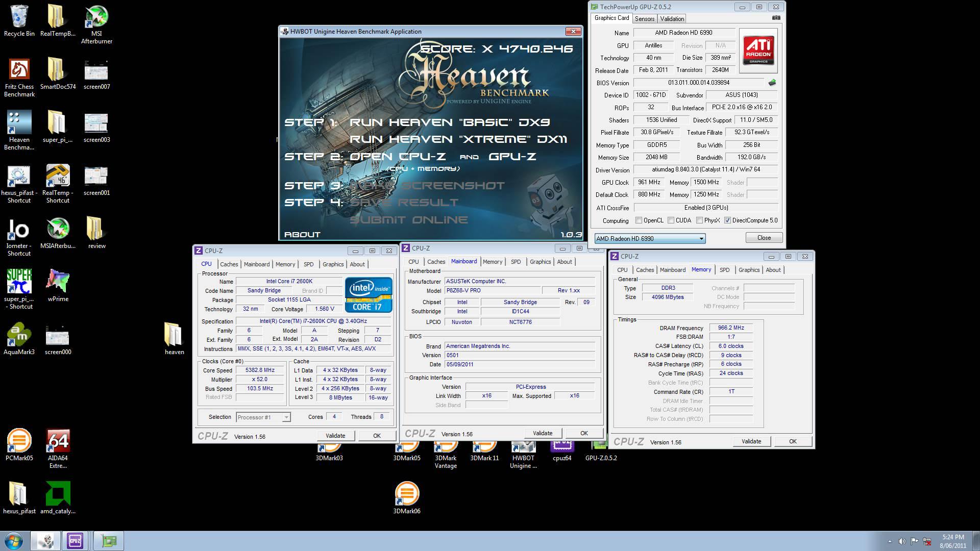The image size is (980, 551).
Task: Click the GPU-Z screenshot camera icon
Action: coord(776,18)
